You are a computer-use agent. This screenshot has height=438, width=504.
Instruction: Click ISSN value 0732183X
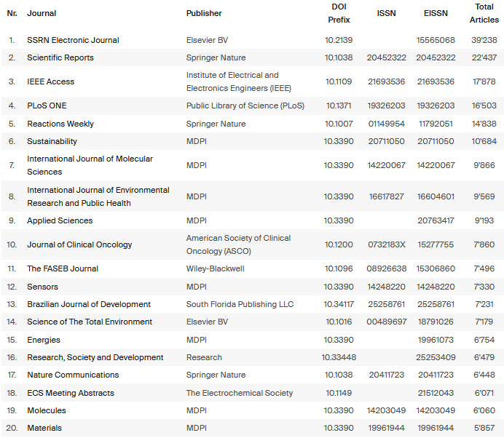click(x=386, y=244)
